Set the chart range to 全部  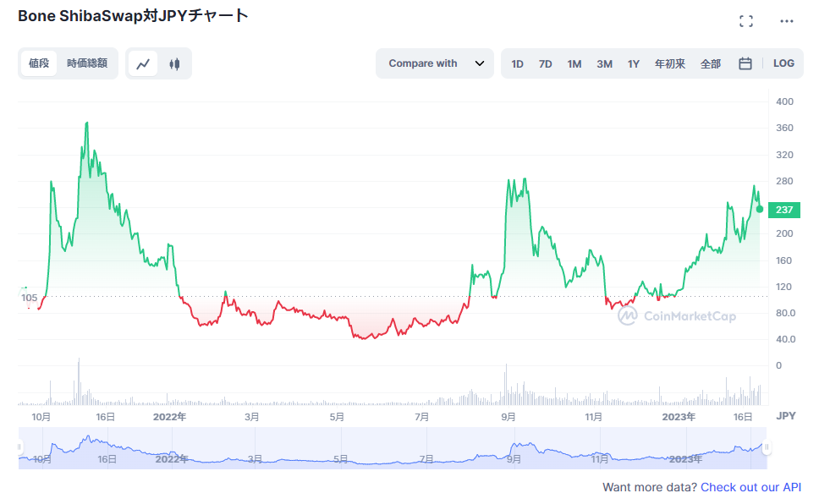(711, 63)
